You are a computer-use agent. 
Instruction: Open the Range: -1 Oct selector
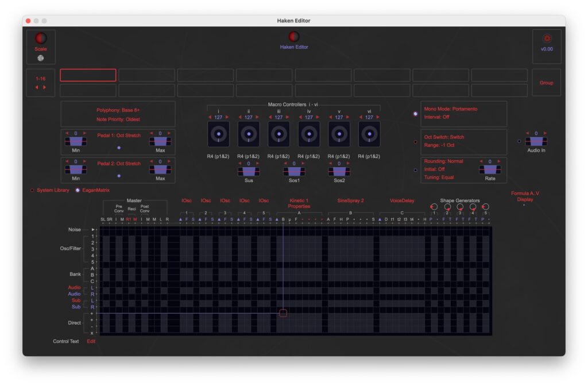(x=439, y=145)
